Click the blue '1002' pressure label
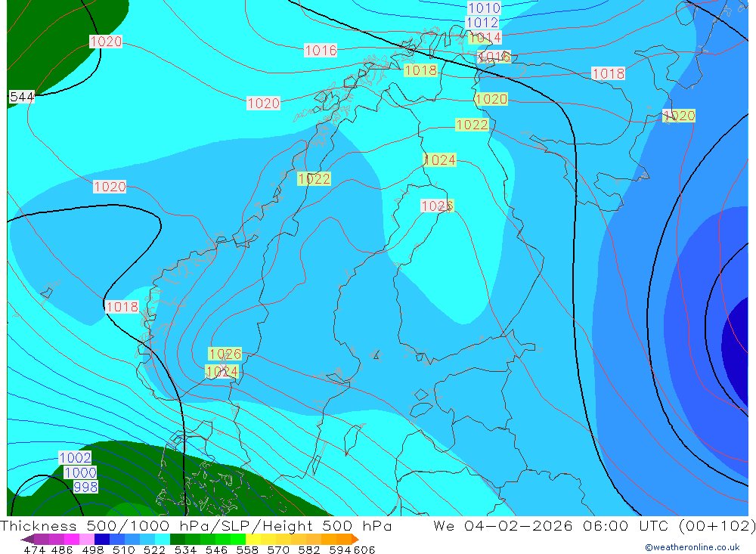The height and width of the screenshot is (554, 756). coord(75,457)
